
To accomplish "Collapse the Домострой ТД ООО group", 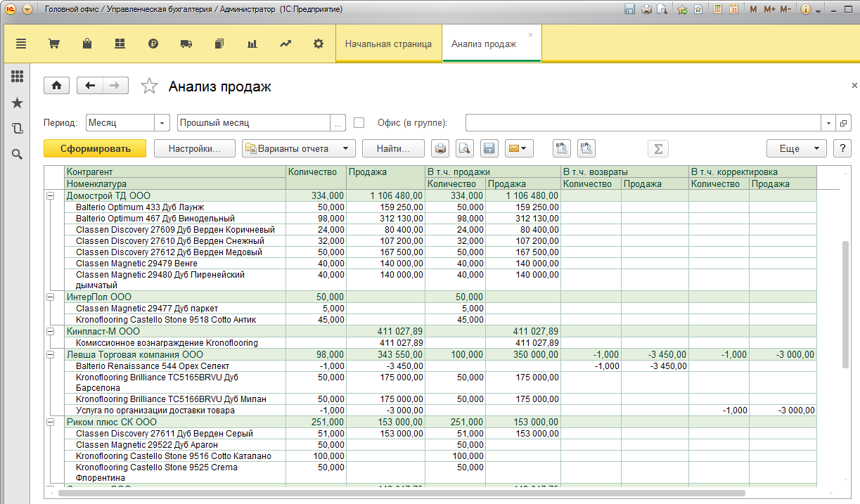I will tap(51, 196).
